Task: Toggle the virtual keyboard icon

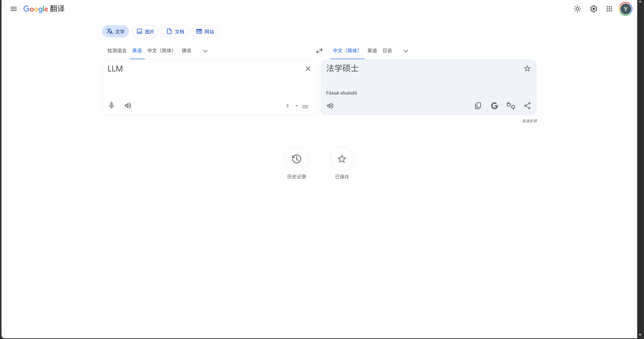Action: pyautogui.click(x=305, y=107)
